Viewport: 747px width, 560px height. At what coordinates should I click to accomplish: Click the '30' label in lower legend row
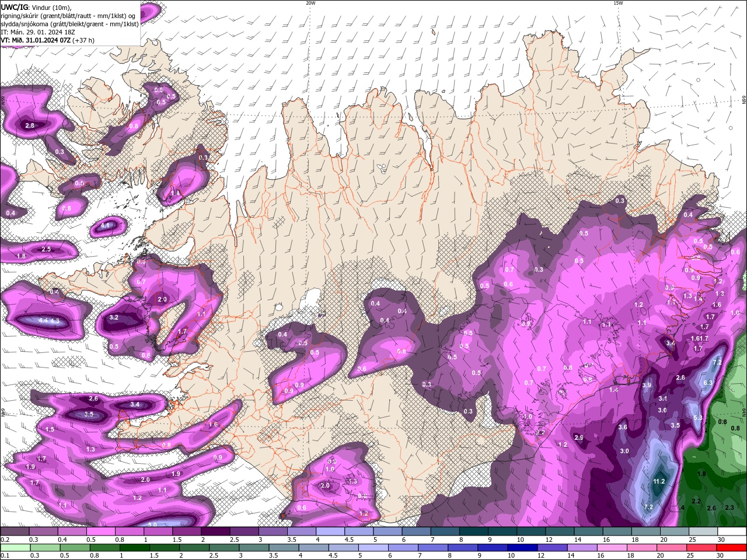[720, 555]
